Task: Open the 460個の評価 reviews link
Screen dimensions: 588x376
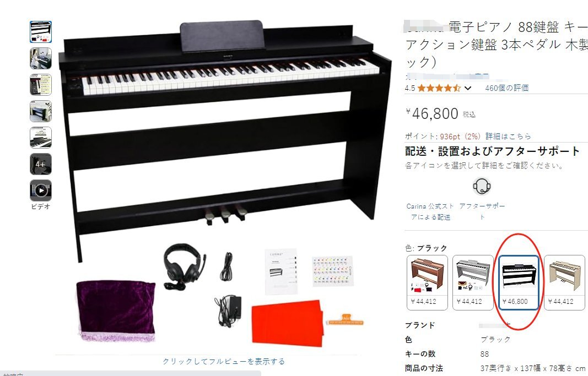Action: click(x=506, y=88)
